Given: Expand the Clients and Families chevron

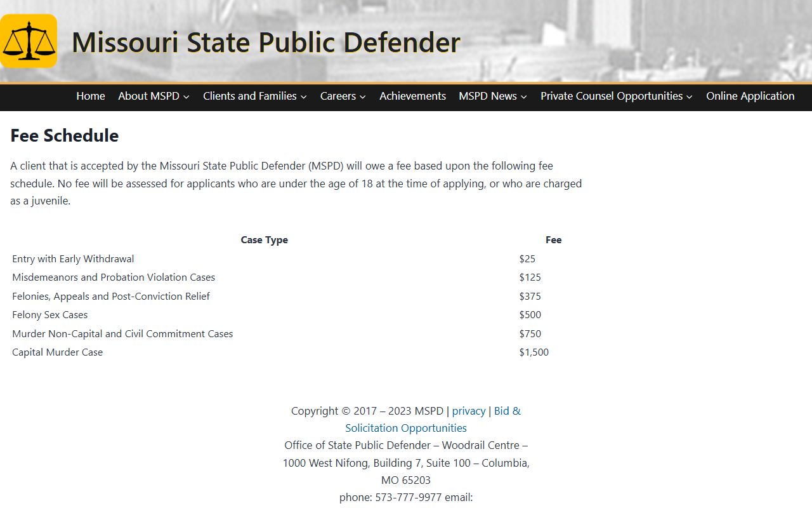Looking at the screenshot, I should point(303,97).
